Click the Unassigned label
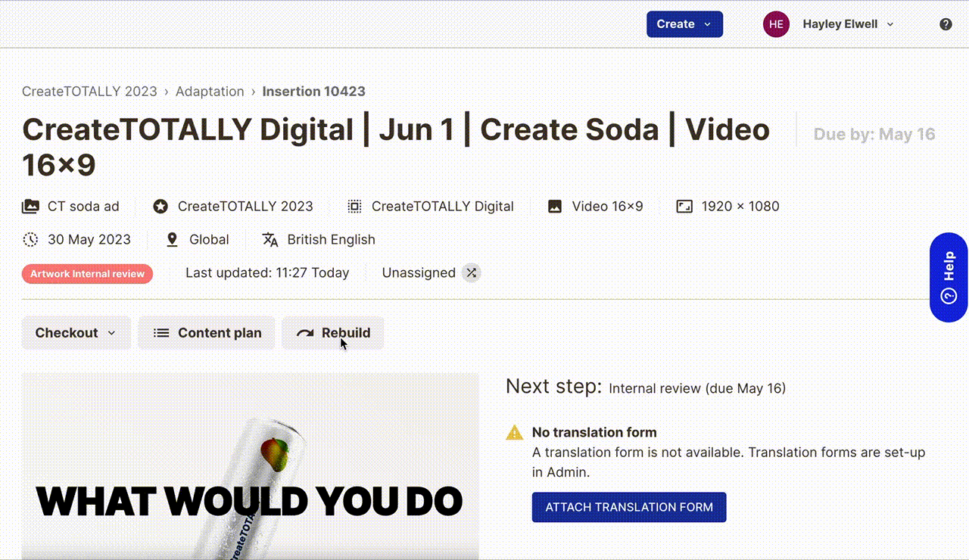The image size is (969, 560). click(x=419, y=272)
